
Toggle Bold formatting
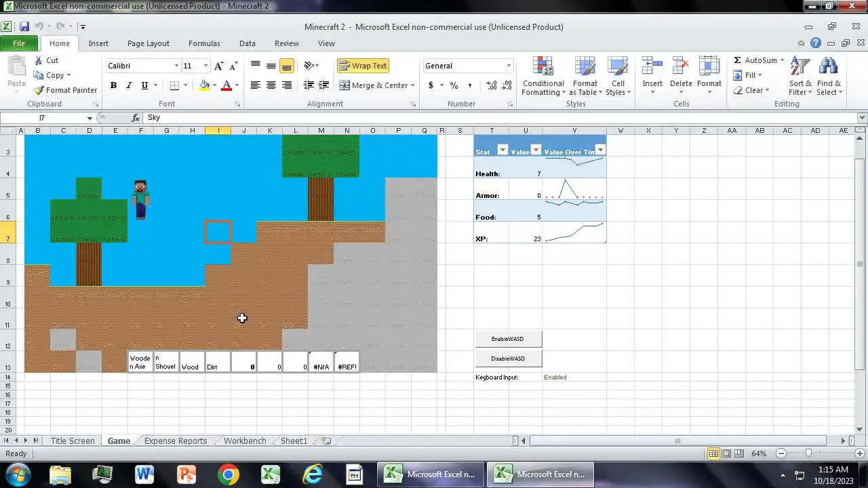113,85
